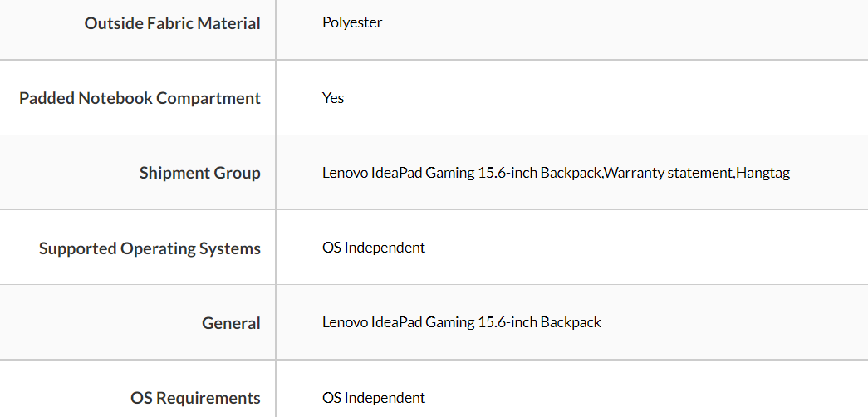Click the word Gaming in General row
Viewport: 868px width, 417px height.
pyautogui.click(x=449, y=322)
